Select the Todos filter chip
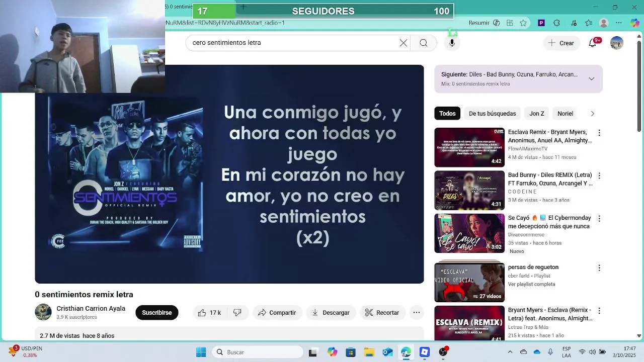Image resolution: width=644 pixels, height=362 pixels. 447,114
